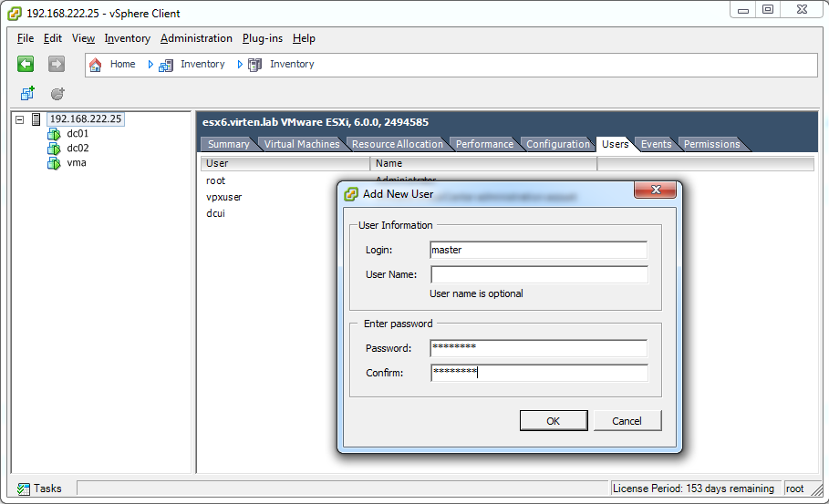
Task: Click the gray resource pool toolbar icon
Action: tap(57, 94)
